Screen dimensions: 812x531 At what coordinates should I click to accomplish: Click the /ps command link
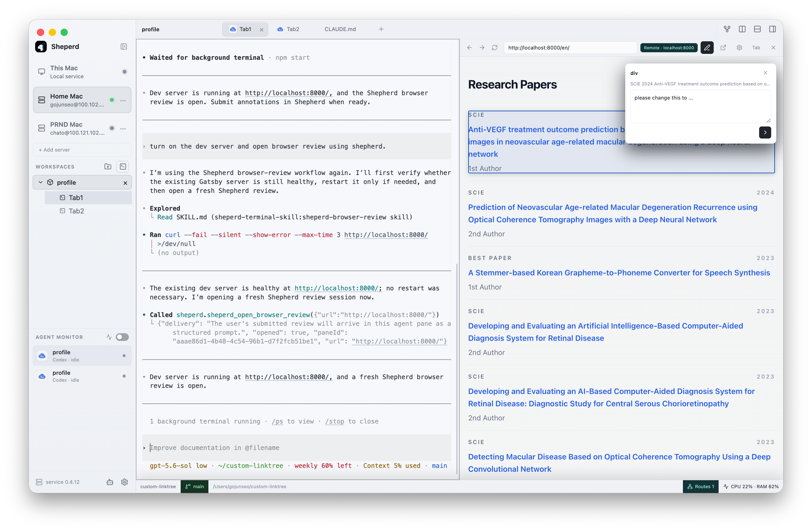tap(277, 421)
